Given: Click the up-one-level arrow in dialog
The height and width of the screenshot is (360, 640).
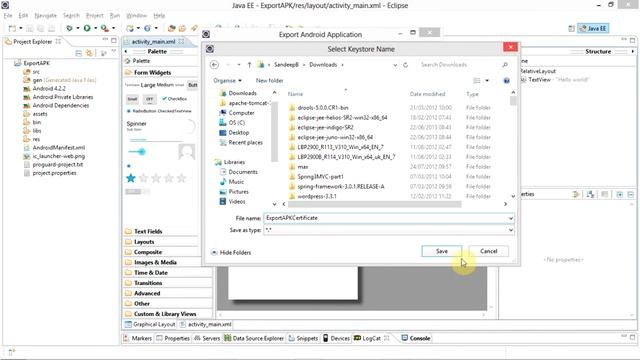Looking at the screenshot, I should [x=249, y=65].
